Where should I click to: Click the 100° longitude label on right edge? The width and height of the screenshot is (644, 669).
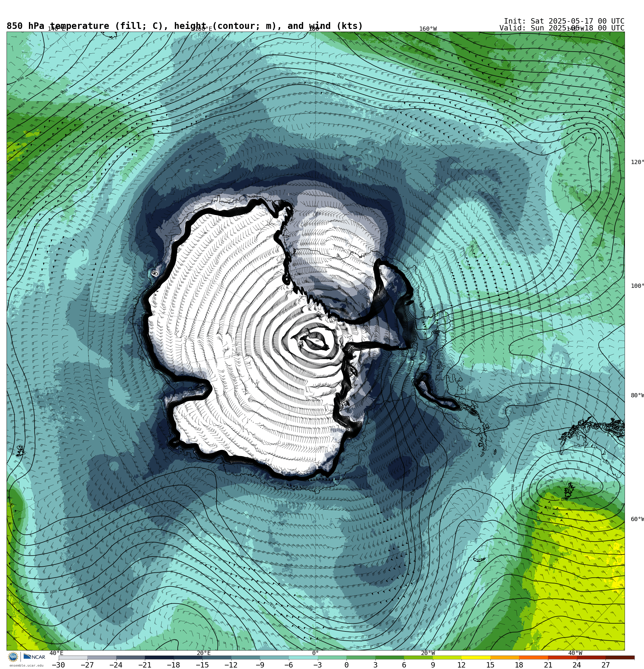point(637,286)
